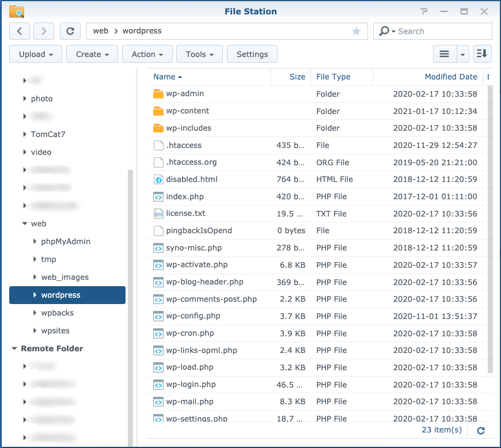Refresh the current folder with toolbar reload
Viewport: 501px width, 448px height.
70,31
